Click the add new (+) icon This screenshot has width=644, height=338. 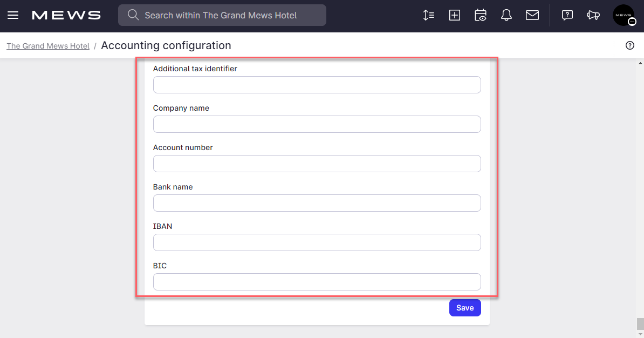454,15
